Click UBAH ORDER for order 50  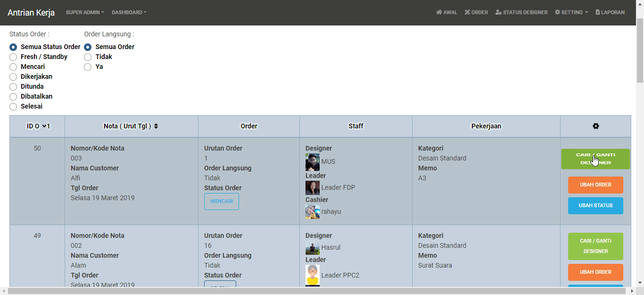pos(595,185)
